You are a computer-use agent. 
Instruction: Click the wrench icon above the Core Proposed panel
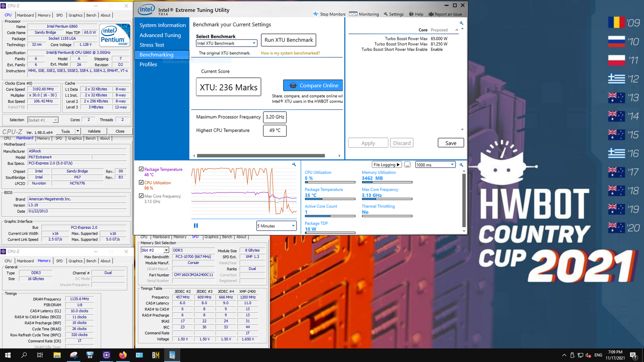pos(462,23)
